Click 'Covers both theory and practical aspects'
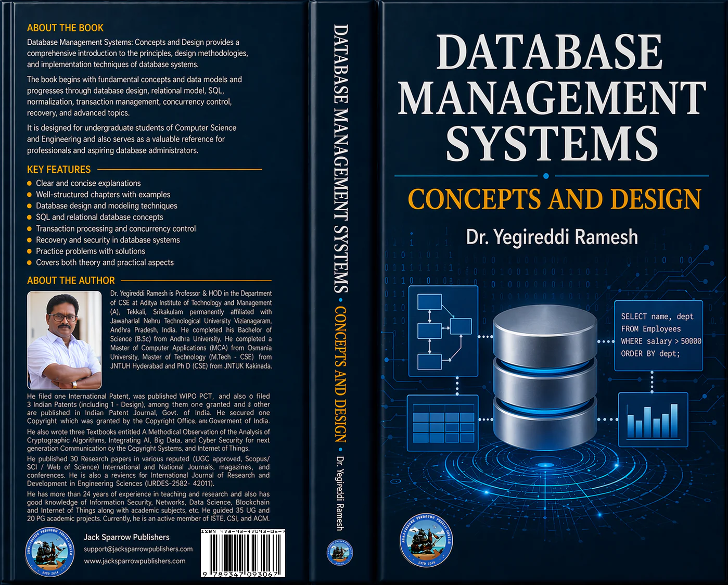 pos(100,263)
